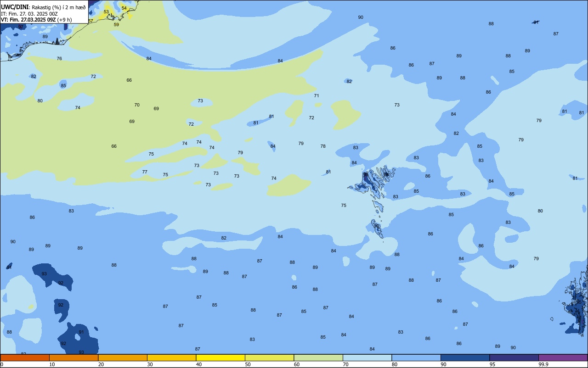
Task: Click the "UWC/DINI" title text
Action: tap(15, 7)
